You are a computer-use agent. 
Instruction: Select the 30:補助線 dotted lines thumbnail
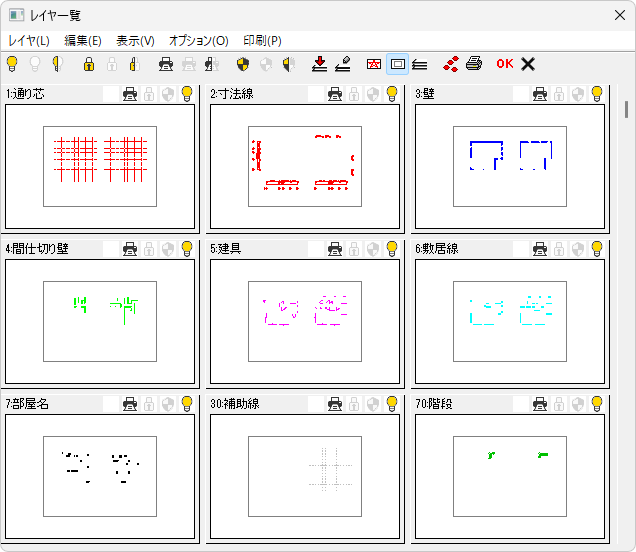coord(305,477)
